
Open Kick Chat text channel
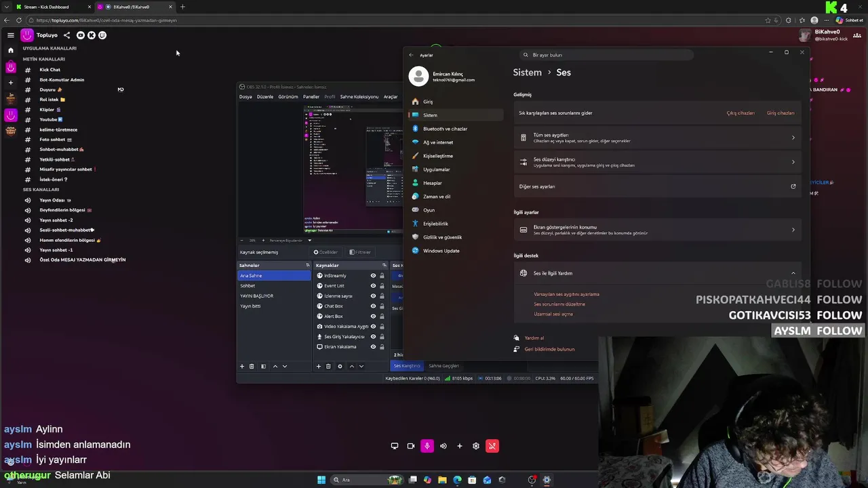50,70
